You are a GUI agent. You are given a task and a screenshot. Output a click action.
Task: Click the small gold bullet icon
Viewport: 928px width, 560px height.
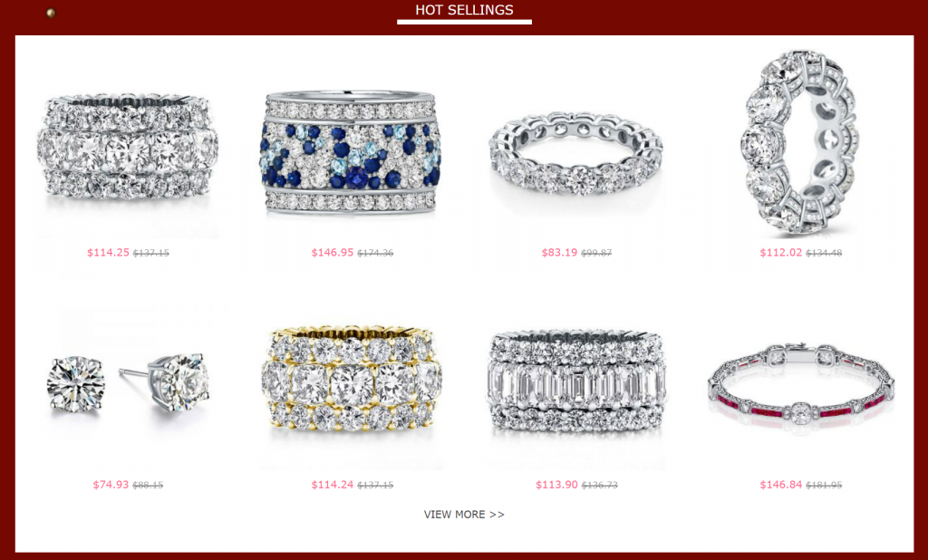51,13
